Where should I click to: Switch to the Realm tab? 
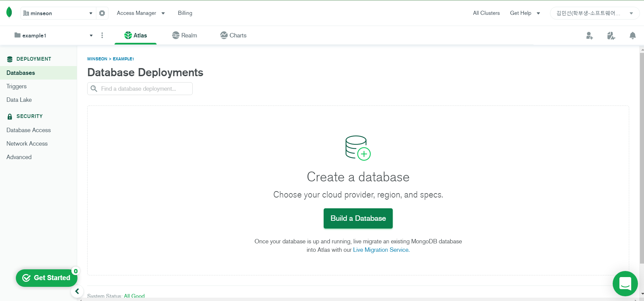[x=185, y=35]
